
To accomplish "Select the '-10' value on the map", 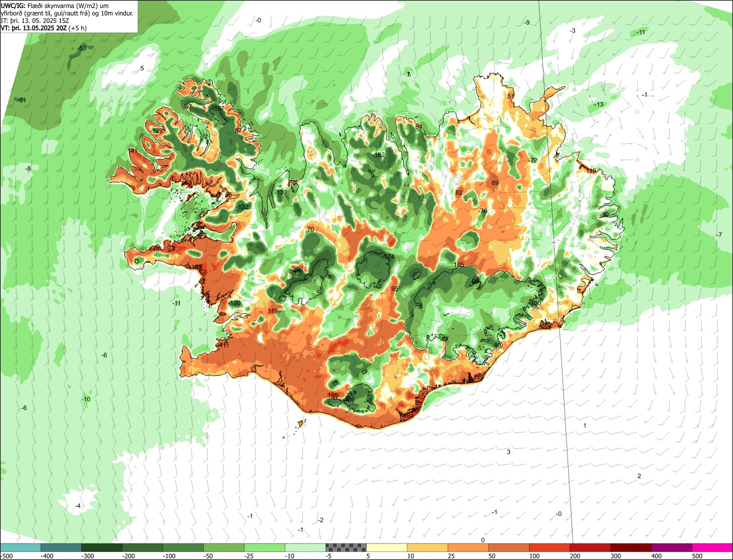I will coord(86,399).
